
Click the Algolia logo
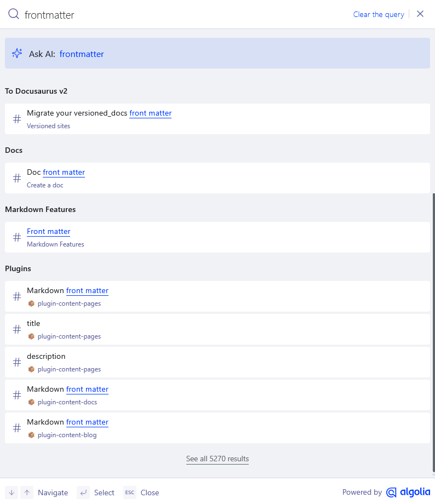pyautogui.click(x=408, y=492)
